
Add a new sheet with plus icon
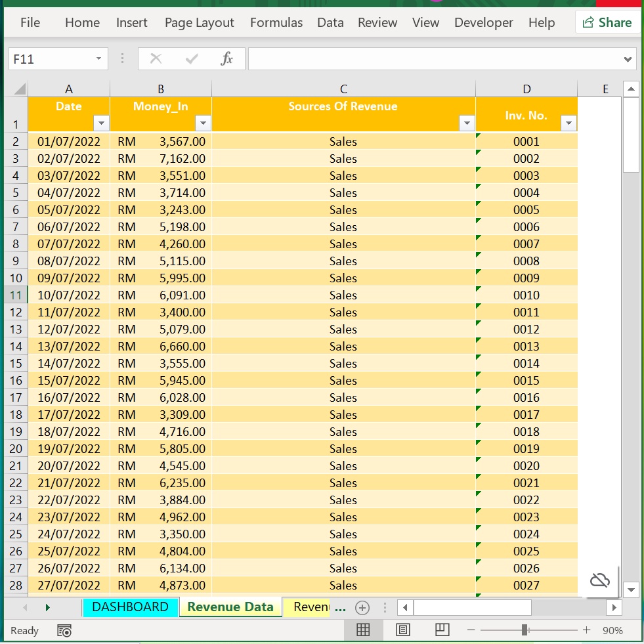pyautogui.click(x=362, y=607)
